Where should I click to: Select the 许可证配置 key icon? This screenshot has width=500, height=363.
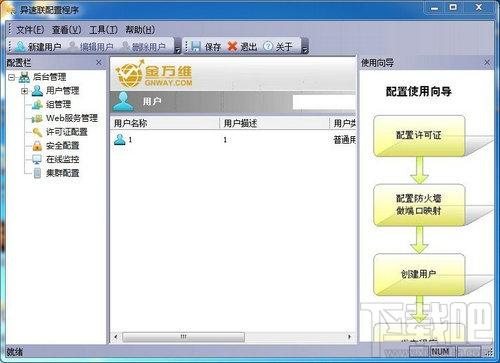pyautogui.click(x=37, y=132)
